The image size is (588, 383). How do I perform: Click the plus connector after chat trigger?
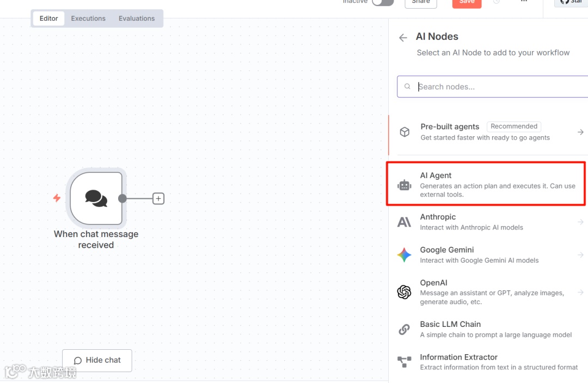click(x=158, y=199)
